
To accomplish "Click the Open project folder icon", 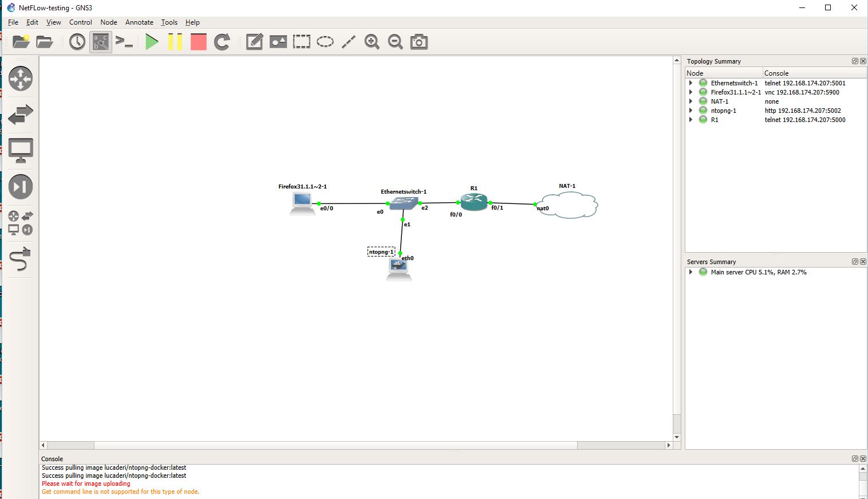I will pyautogui.click(x=44, y=42).
